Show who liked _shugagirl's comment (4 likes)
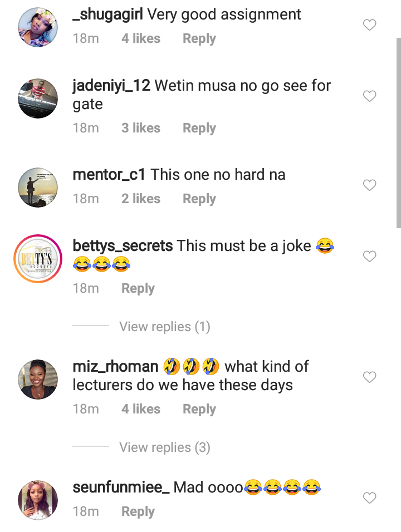 tap(141, 39)
